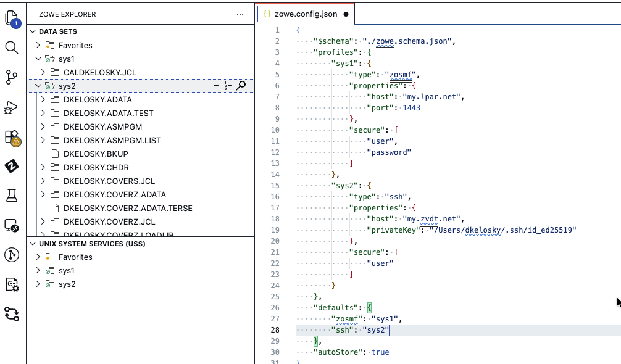Image resolution: width=621 pixels, height=364 pixels.
Task: Click the JSON braces icon on editor tab
Action: click(267, 14)
